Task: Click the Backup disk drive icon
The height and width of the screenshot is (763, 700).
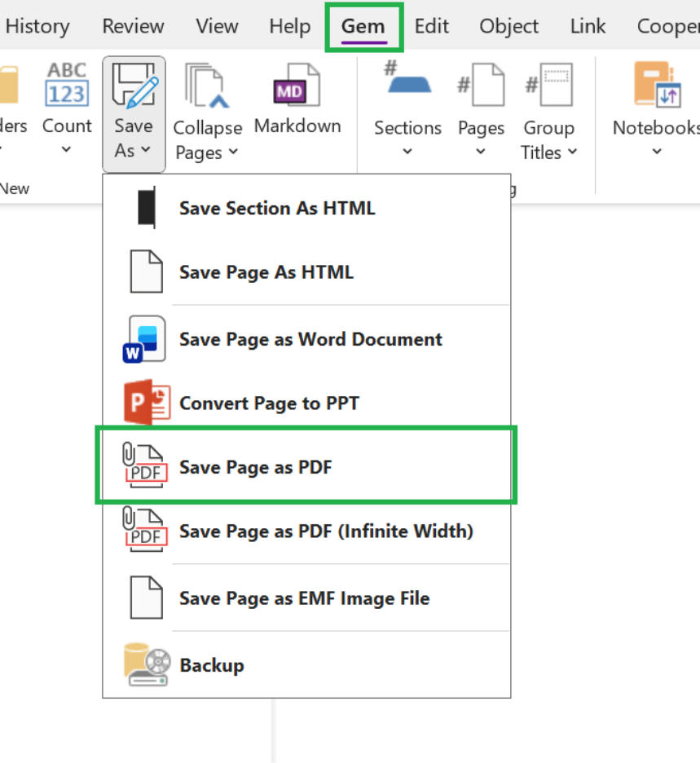Action: 147,664
